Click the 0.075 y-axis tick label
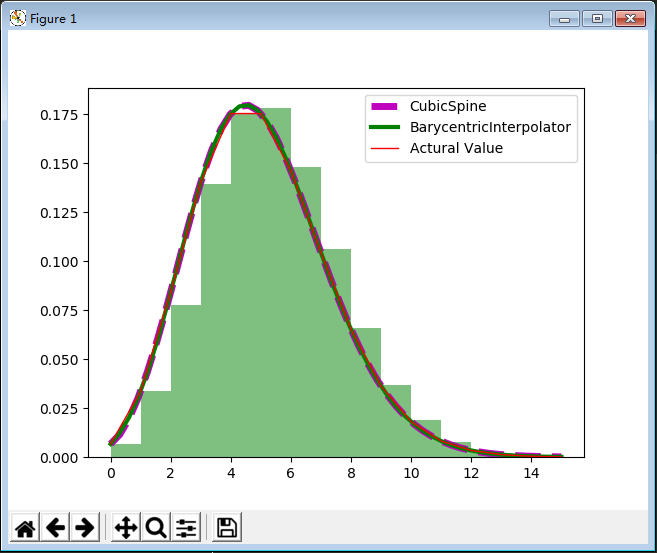Screen dimensions: 657x553 (x=59, y=311)
